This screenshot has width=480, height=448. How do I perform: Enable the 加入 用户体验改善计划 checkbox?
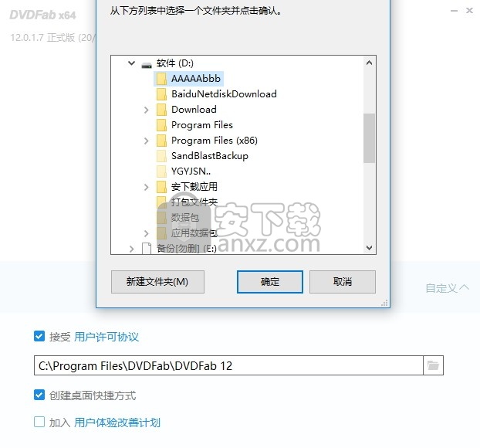39,422
